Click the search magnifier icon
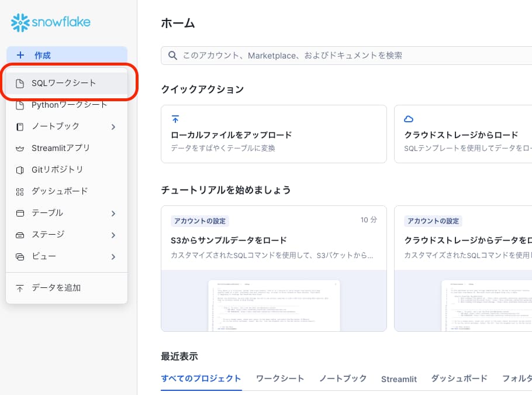Viewport: 532px width, 395px height. pos(172,56)
